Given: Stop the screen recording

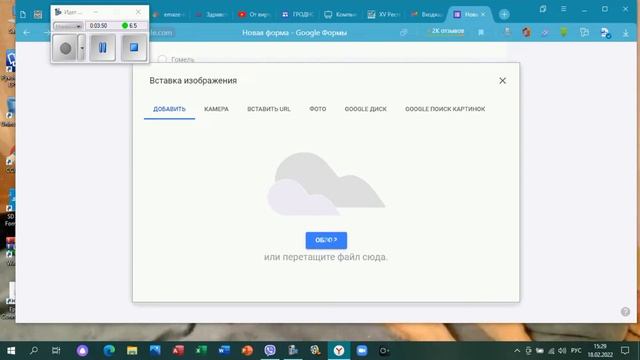Looking at the screenshot, I should 133,48.
